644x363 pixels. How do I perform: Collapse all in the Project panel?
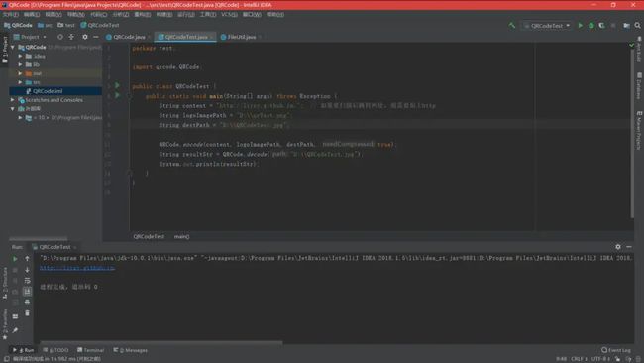[x=71, y=37]
